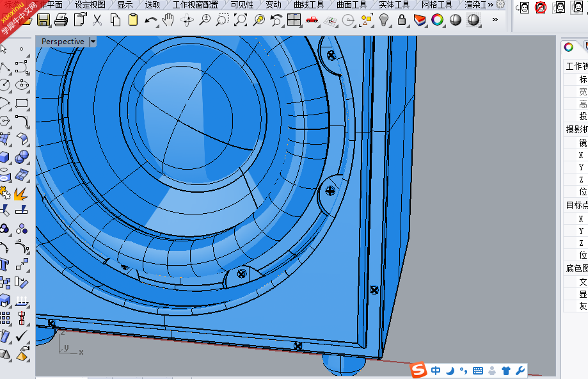Screen dimensions: 588x379
Task: Switch to the 设定视图 tab
Action: (x=90, y=5)
